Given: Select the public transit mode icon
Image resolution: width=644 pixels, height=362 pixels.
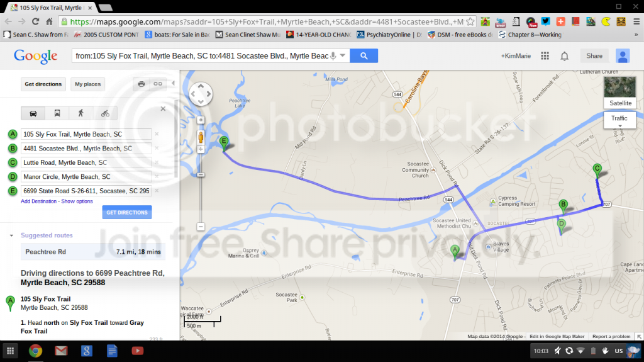Looking at the screenshot, I should click(x=57, y=113).
